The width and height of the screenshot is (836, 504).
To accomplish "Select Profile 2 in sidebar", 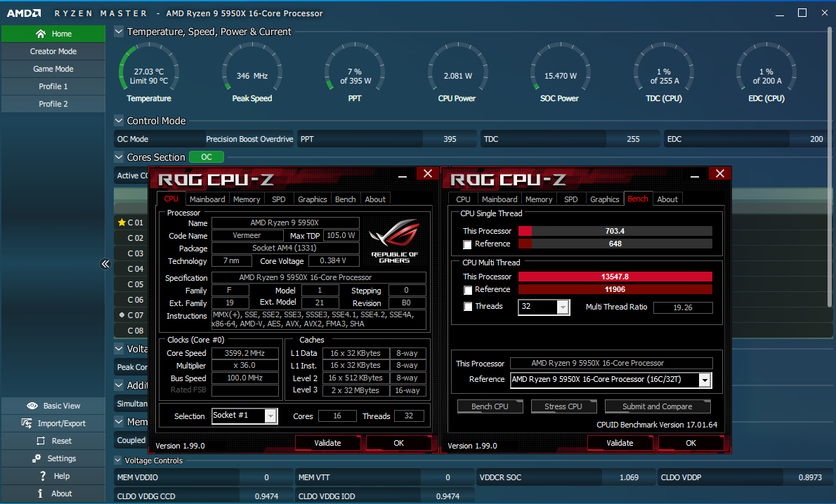I will [53, 104].
